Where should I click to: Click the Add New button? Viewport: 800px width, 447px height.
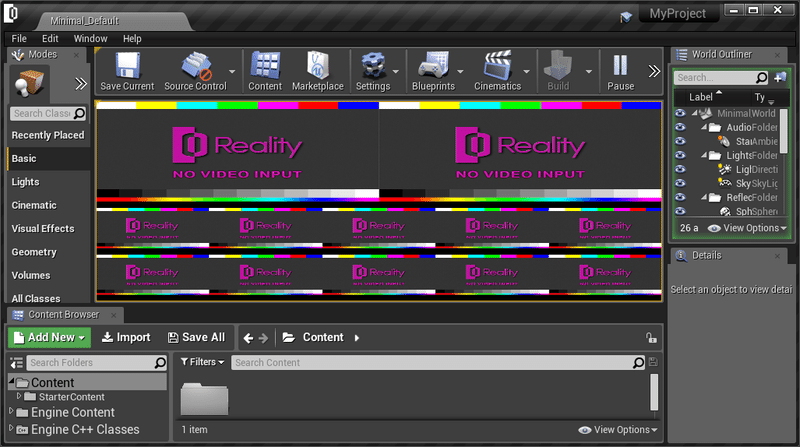point(49,337)
